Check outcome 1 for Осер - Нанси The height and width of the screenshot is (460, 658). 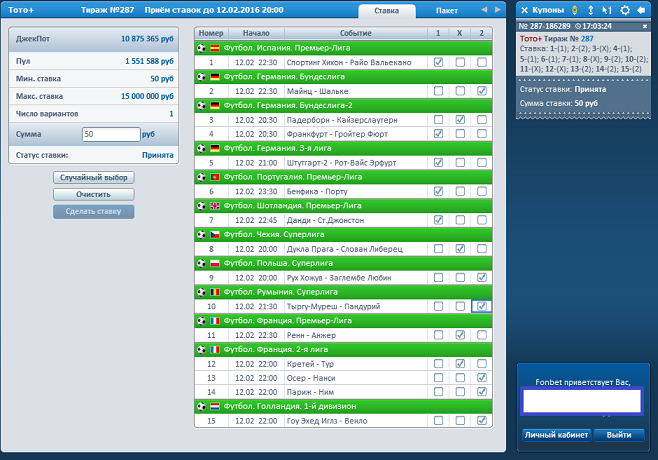point(438,378)
